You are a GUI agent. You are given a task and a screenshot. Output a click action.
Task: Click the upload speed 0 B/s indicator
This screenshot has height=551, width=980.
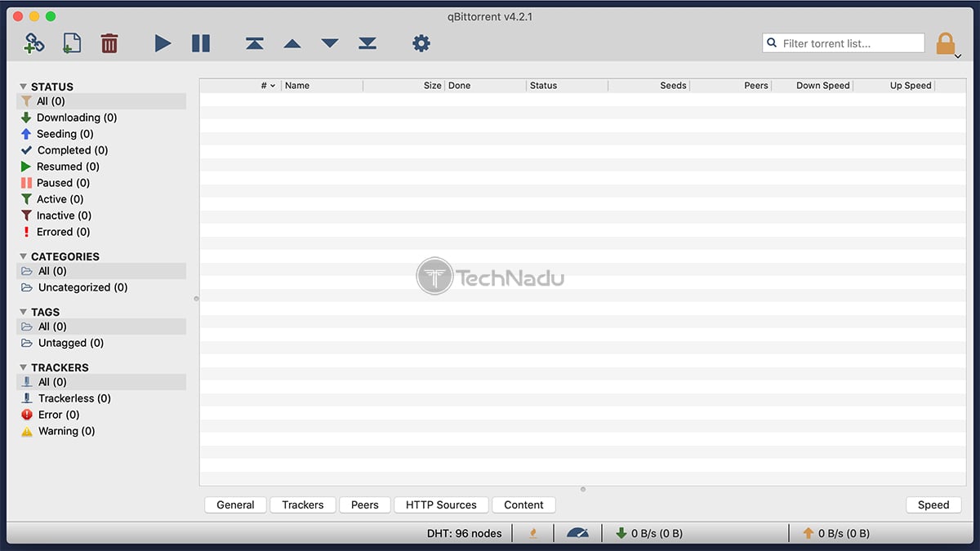coord(836,533)
